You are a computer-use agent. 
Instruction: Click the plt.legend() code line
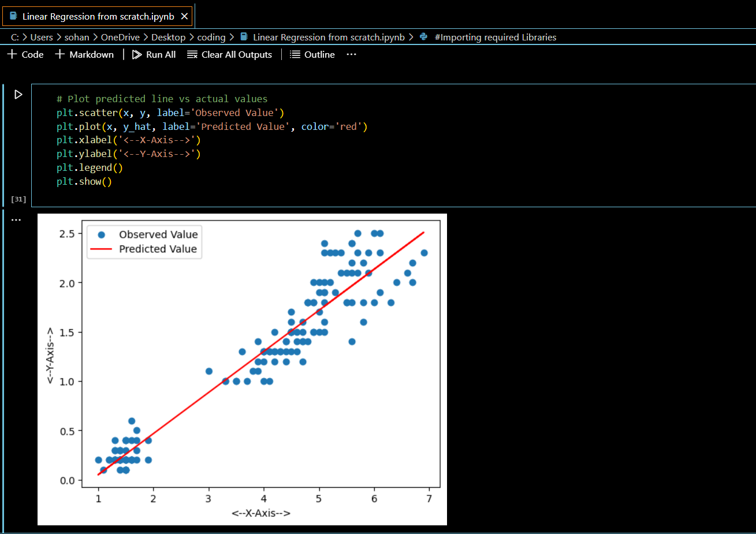(90, 167)
